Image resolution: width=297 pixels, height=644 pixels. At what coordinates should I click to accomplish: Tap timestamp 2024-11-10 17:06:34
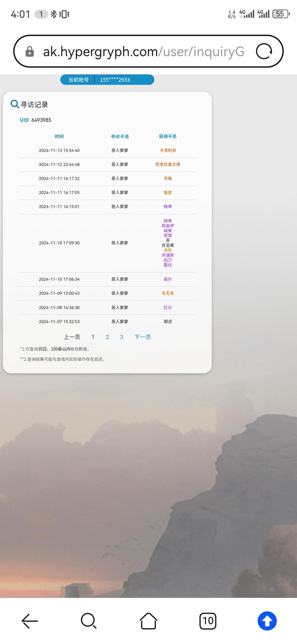click(59, 279)
